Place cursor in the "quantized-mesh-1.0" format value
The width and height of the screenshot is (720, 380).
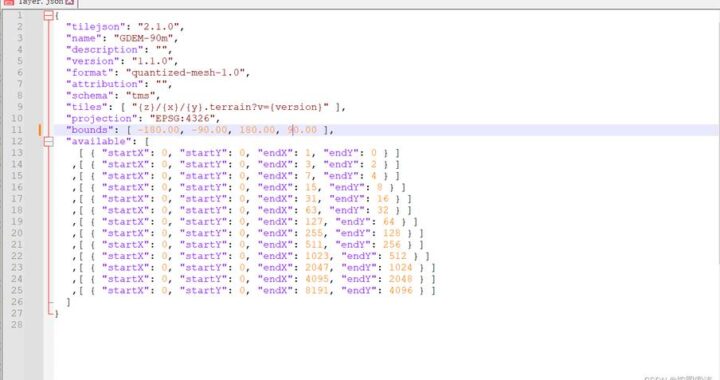point(185,73)
